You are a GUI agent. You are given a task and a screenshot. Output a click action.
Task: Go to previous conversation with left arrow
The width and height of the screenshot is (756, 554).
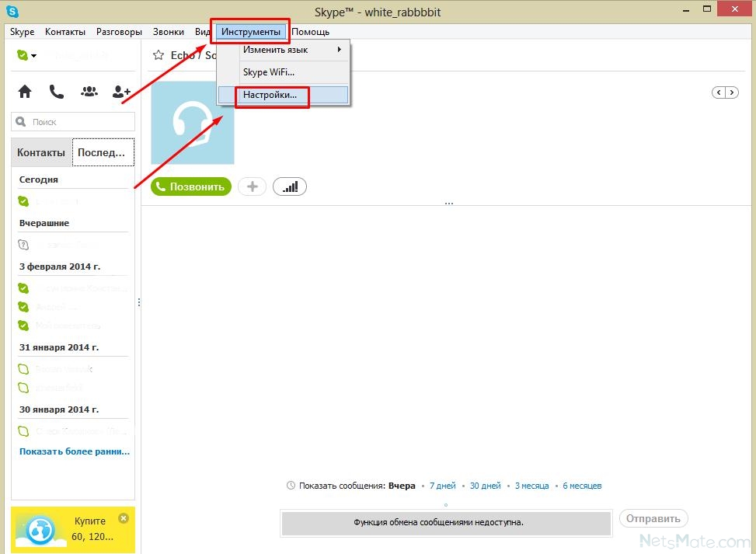pyautogui.click(x=719, y=92)
